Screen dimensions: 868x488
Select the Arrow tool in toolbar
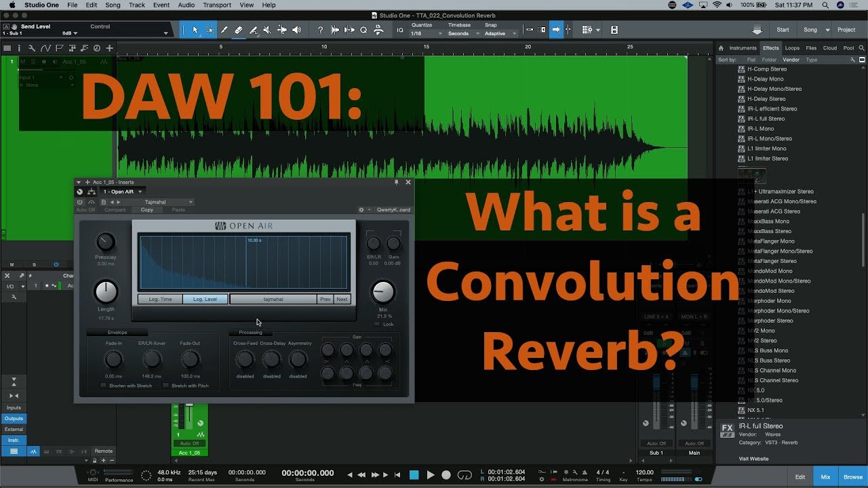tap(195, 30)
